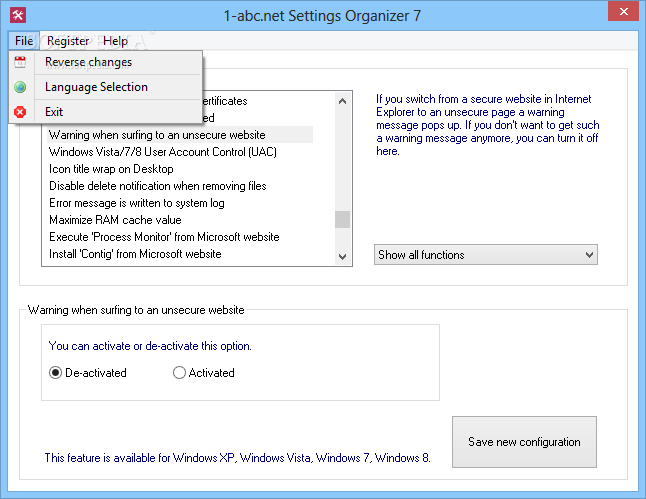The height and width of the screenshot is (499, 646).
Task: Click the Settings Organizer app icon in title bar
Action: (x=18, y=15)
